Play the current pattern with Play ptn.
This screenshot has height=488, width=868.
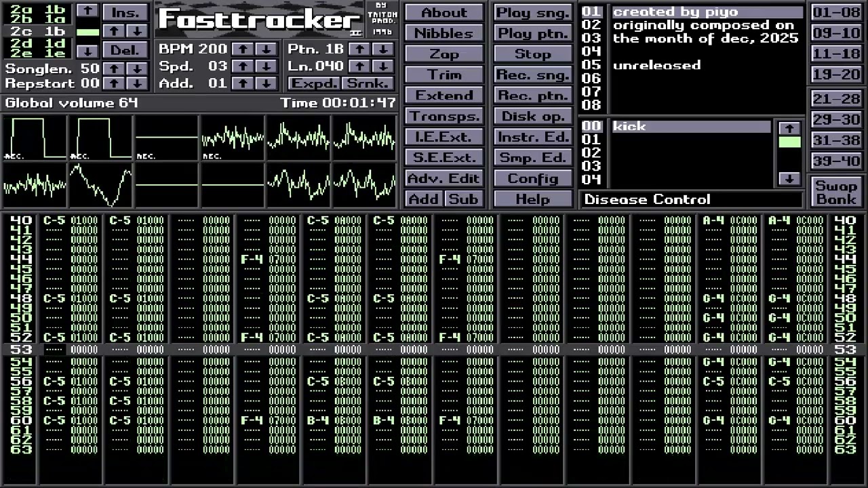pos(533,33)
